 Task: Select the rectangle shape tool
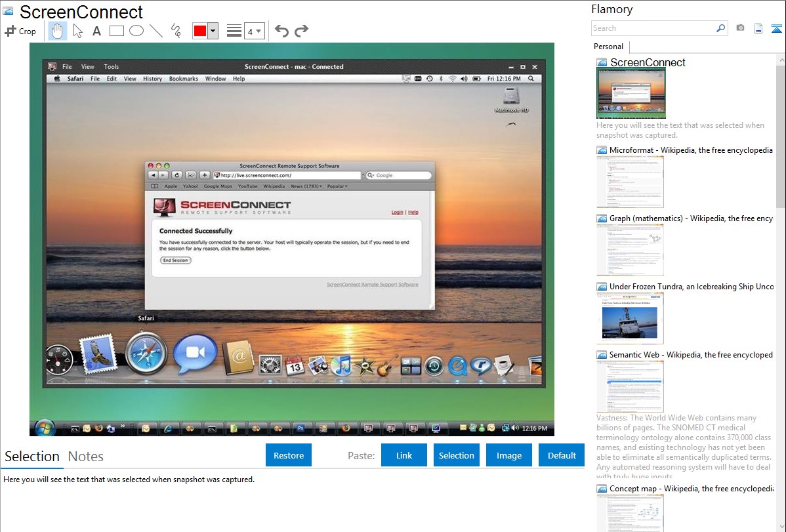116,31
